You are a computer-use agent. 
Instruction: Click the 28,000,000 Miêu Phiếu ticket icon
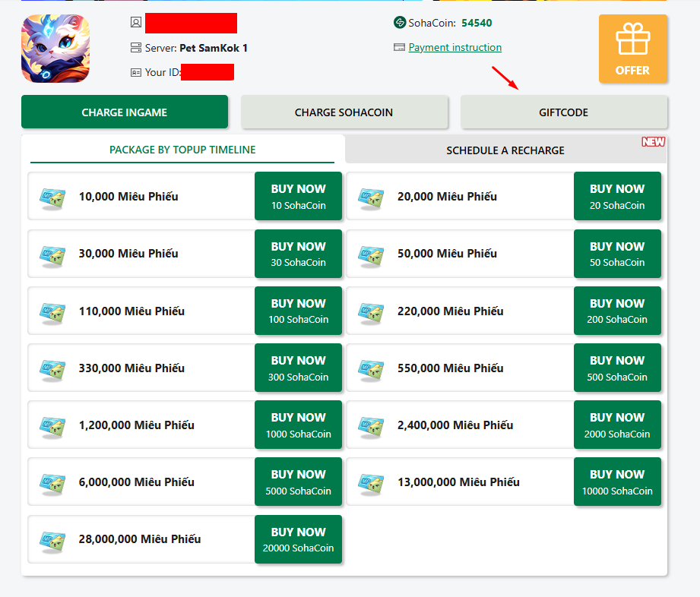coord(52,539)
